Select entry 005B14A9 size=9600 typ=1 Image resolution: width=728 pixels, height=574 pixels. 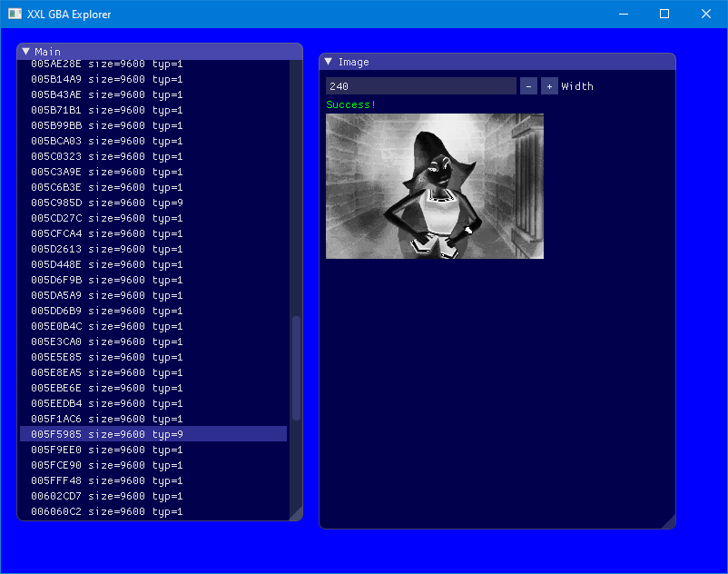(x=153, y=79)
